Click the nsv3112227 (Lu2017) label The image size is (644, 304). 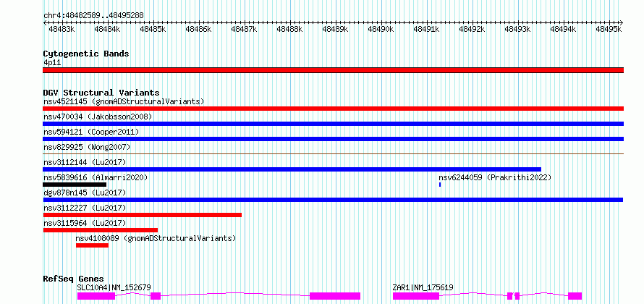[x=85, y=208]
